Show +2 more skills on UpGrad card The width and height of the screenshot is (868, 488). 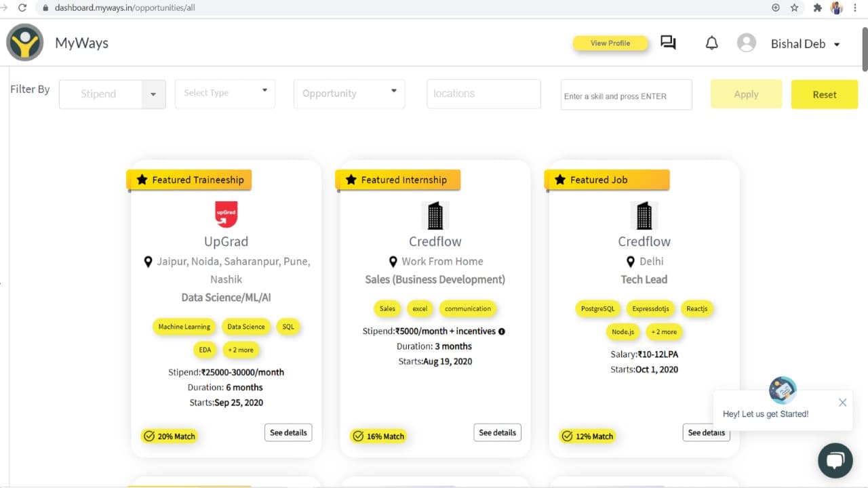click(241, 350)
